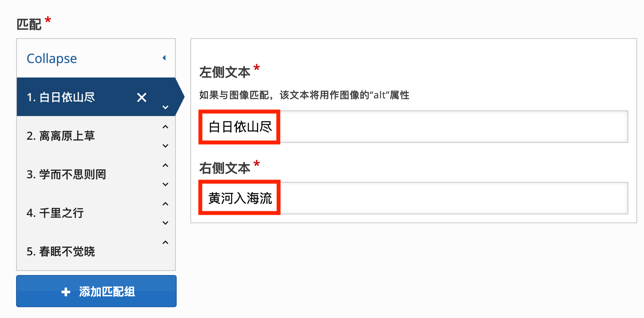
Task: Move 离离原上草 down one position
Action: [165, 145]
